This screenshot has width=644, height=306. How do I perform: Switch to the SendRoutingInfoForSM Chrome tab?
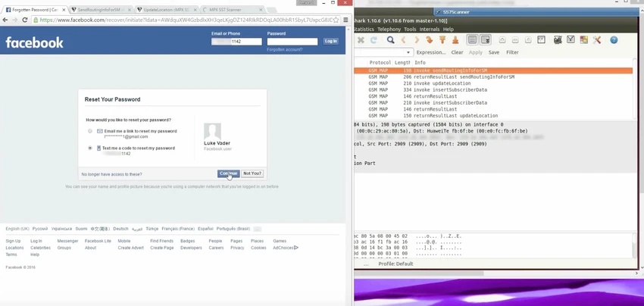click(101, 9)
